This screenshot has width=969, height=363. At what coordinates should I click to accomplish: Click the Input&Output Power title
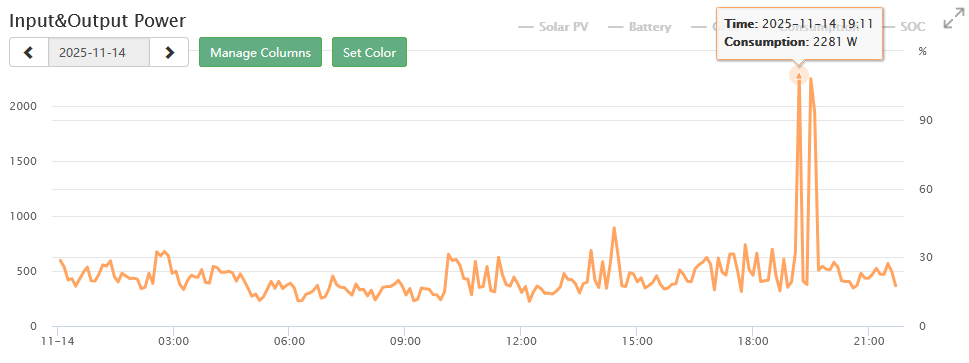click(98, 20)
